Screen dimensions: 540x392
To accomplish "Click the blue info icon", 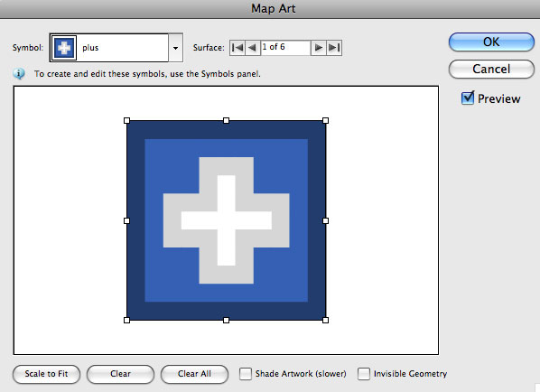I will pos(19,73).
